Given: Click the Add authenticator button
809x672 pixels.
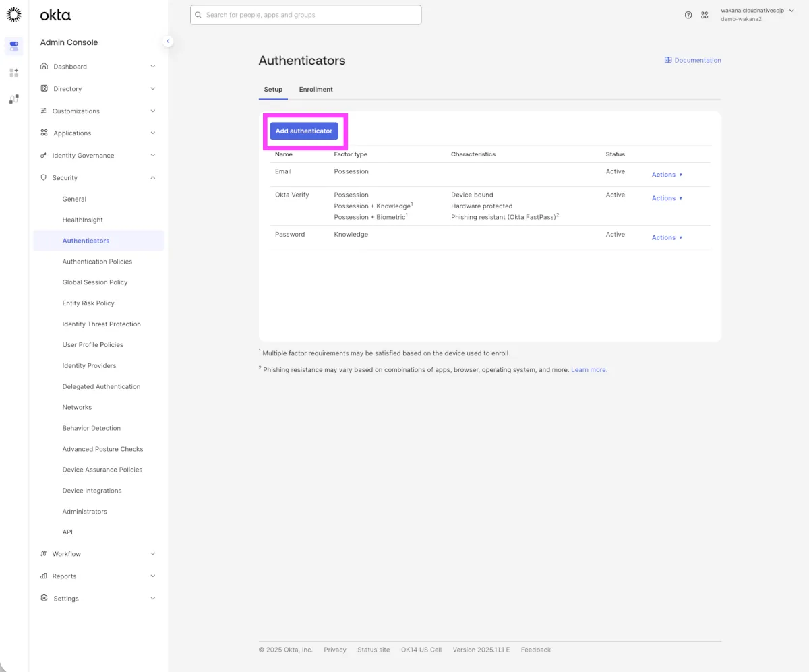Looking at the screenshot, I should pyautogui.click(x=304, y=131).
